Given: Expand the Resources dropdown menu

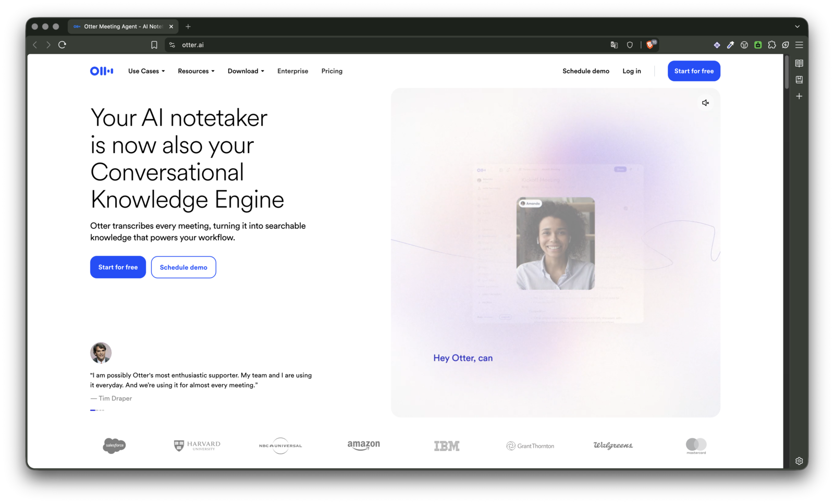Looking at the screenshot, I should point(196,71).
